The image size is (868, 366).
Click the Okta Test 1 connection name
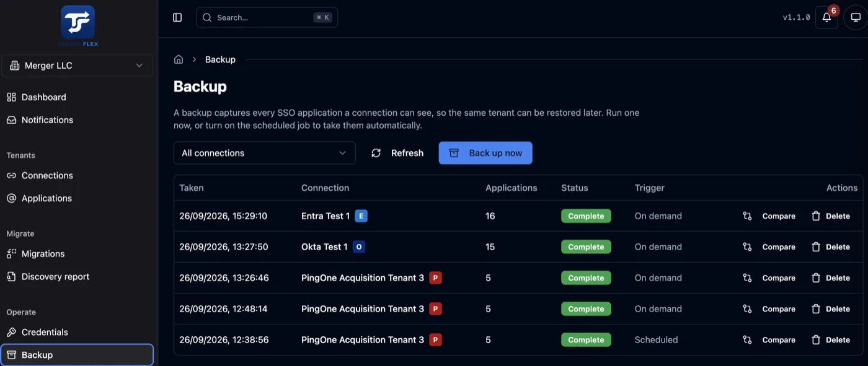pos(324,247)
